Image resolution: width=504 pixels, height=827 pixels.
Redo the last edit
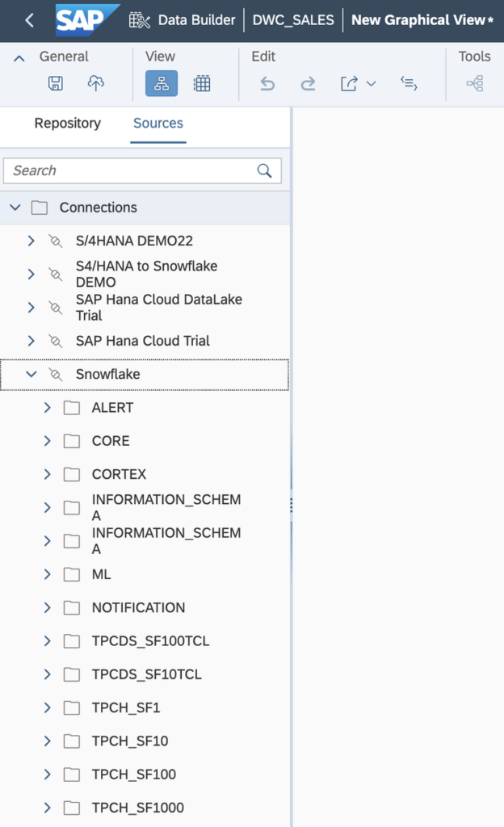[308, 83]
